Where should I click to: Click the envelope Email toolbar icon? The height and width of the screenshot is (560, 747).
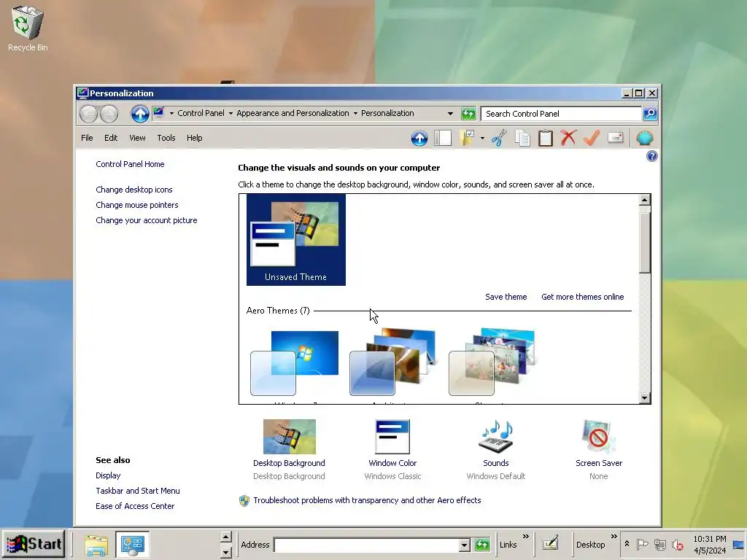pyautogui.click(x=616, y=138)
